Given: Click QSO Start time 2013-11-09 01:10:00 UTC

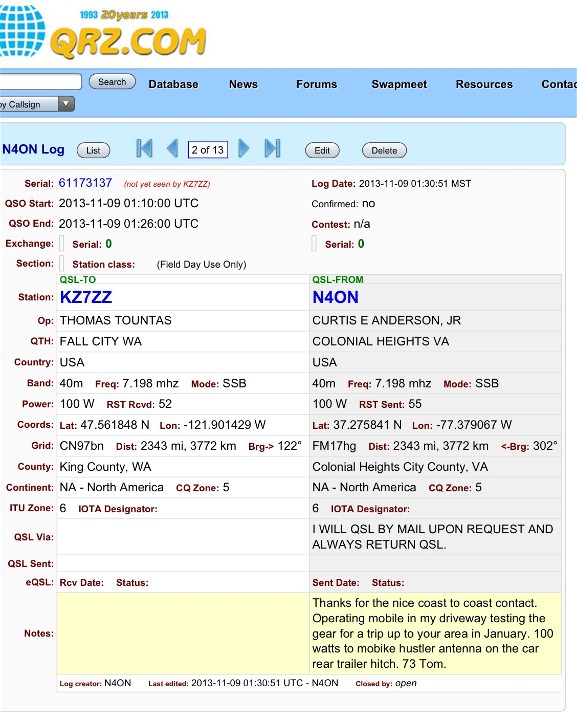Looking at the screenshot, I should 129,203.
